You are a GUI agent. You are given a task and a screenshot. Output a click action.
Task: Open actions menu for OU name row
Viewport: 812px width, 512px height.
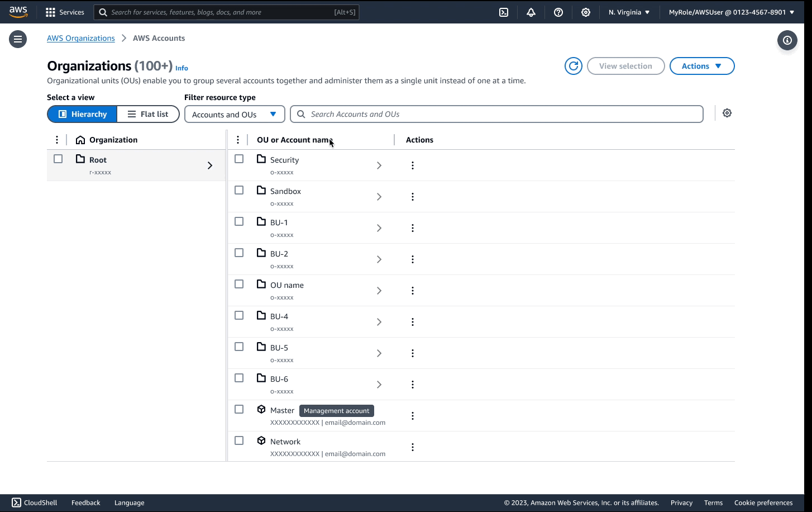click(x=413, y=291)
